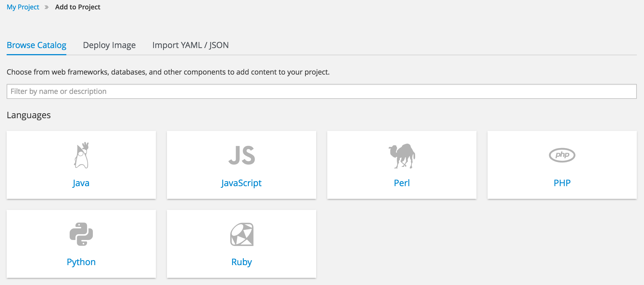Click the Add to Project breadcrumb title
The image size is (644, 285).
[x=78, y=7]
